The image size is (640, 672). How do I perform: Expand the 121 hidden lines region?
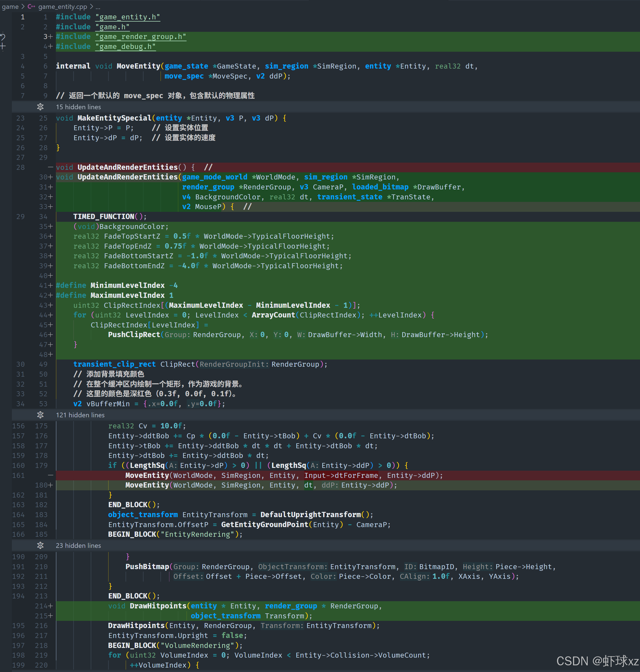(80, 415)
